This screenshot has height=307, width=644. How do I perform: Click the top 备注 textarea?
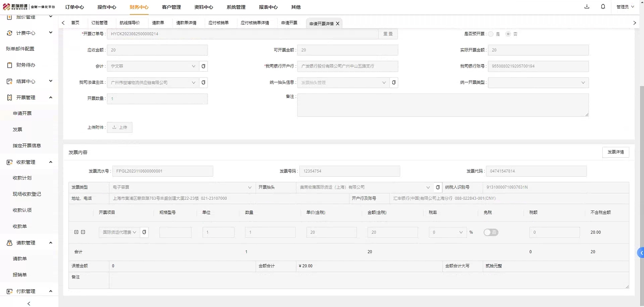click(443, 105)
